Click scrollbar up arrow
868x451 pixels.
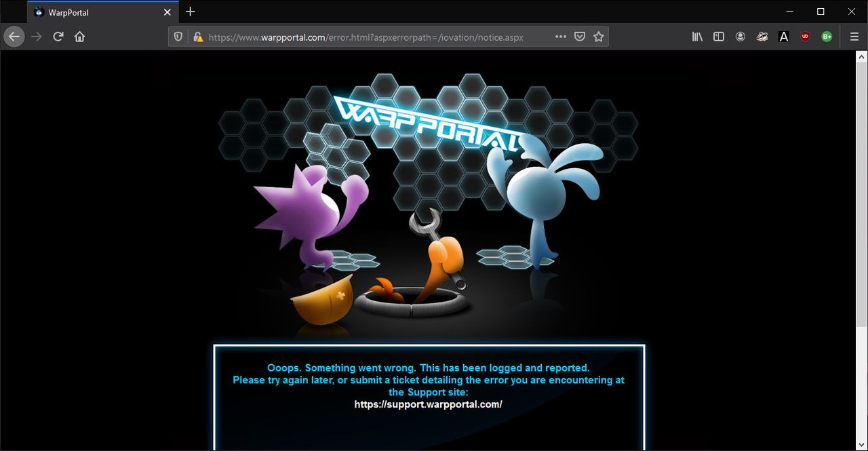click(x=862, y=56)
